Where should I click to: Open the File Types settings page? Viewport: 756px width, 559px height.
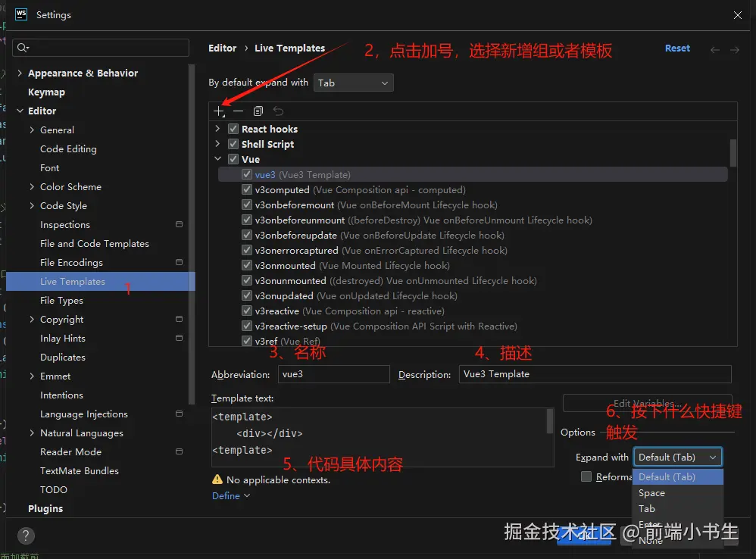(x=61, y=300)
